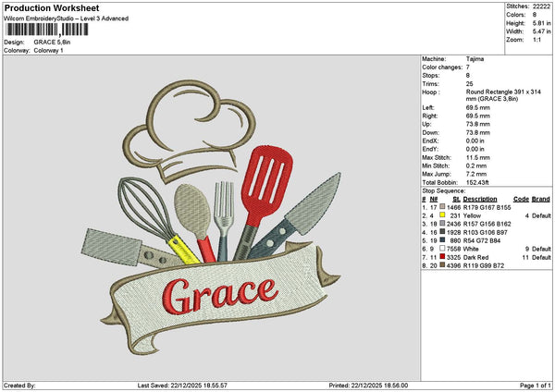Click the 'Production Worksheet' title
Image resolution: width=555 pixels, height=392 pixels.
[52, 7]
